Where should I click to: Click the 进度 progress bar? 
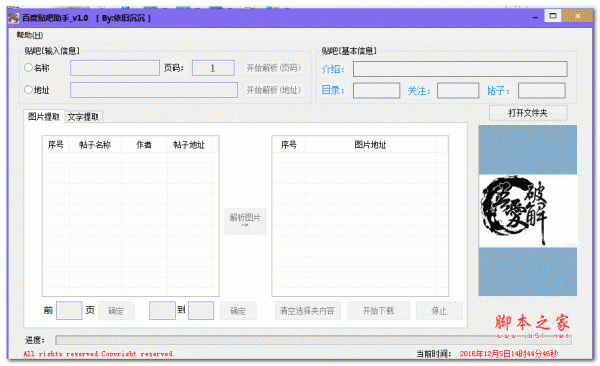pos(313,340)
